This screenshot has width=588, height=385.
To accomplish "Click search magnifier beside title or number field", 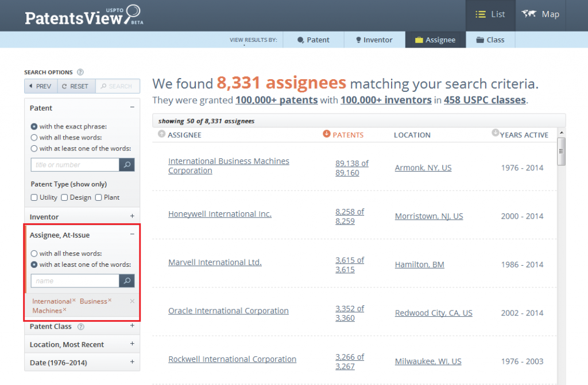I will (x=127, y=165).
